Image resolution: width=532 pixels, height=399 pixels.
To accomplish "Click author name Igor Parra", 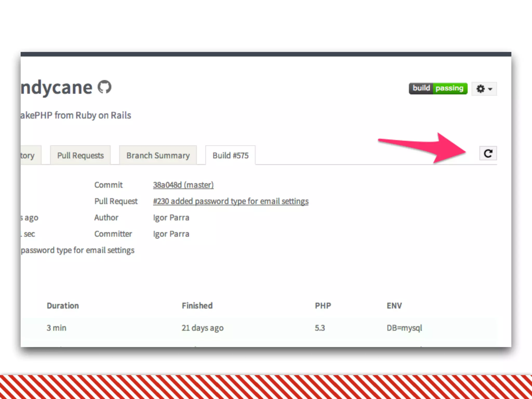I will pyautogui.click(x=171, y=218).
